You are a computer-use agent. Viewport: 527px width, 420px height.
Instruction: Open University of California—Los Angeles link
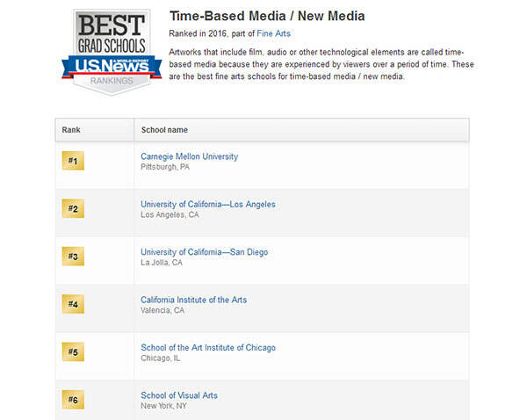(x=207, y=204)
